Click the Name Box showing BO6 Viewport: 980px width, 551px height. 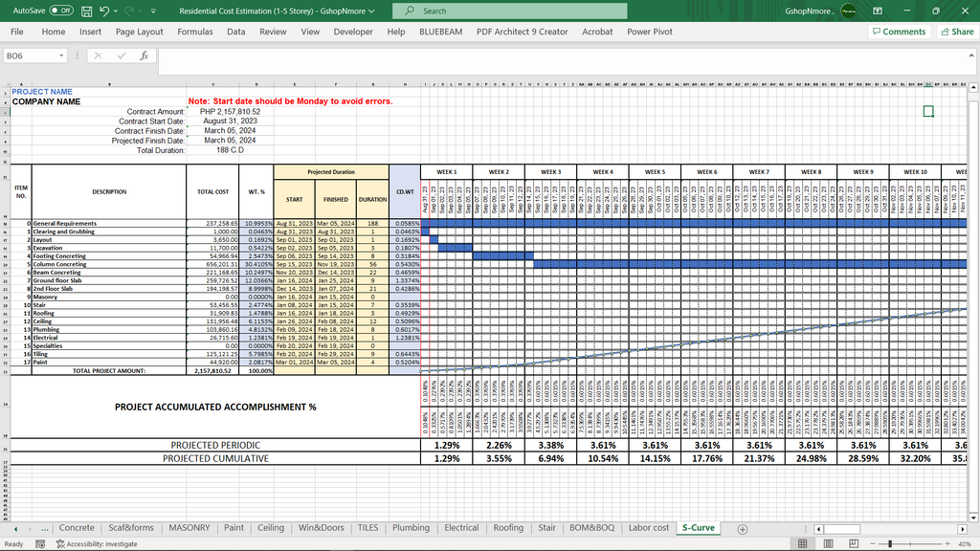pyautogui.click(x=30, y=55)
